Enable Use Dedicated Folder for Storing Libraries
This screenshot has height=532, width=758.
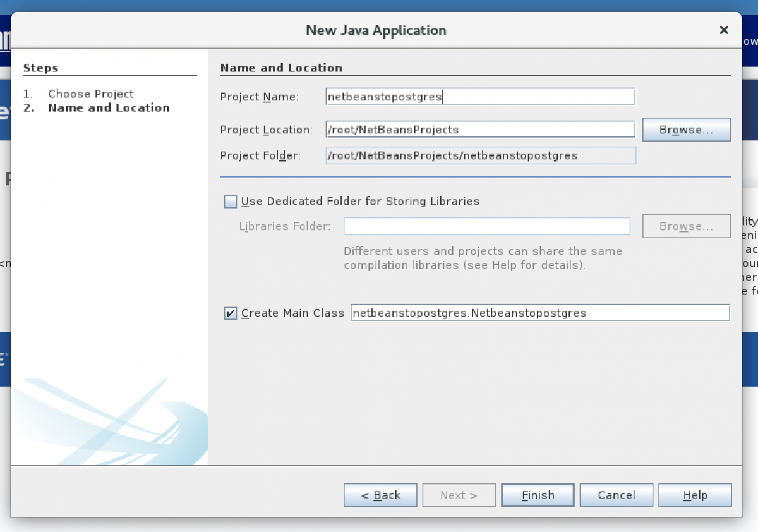point(231,202)
